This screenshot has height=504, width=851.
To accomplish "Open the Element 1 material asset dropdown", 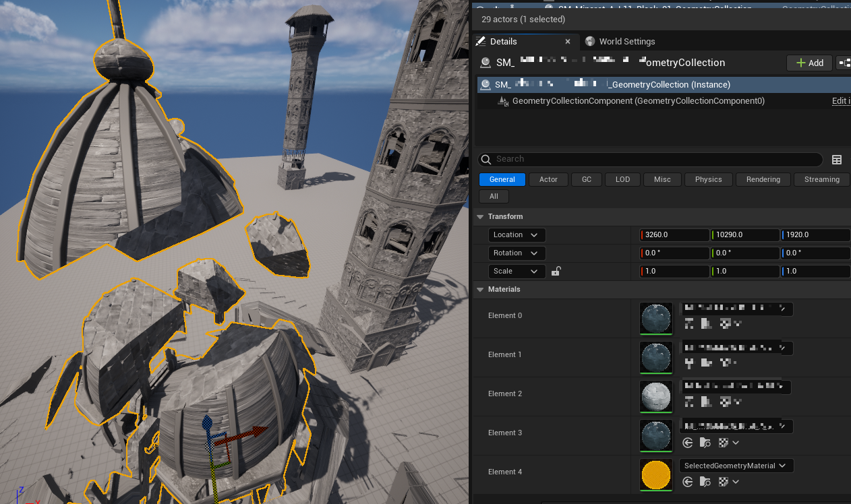I will point(737,348).
